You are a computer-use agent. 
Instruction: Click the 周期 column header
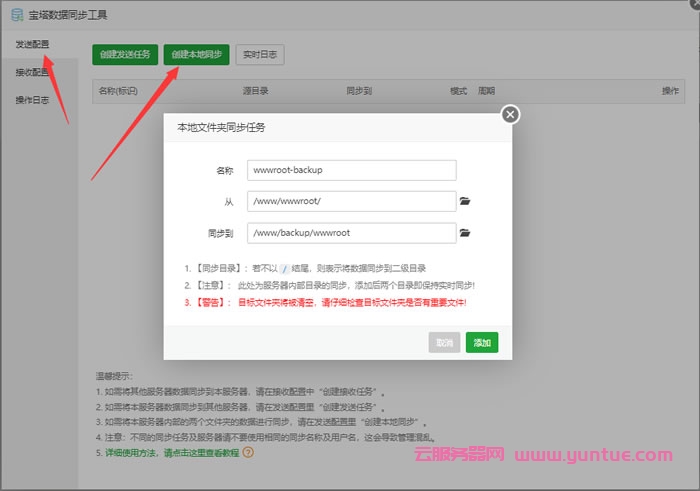(x=487, y=91)
